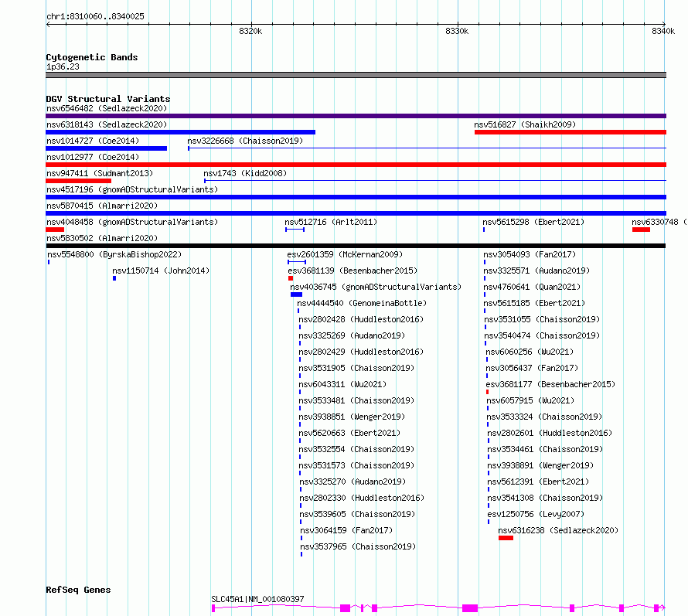This screenshot has height=616, width=688.
Task: Select nsv1150714 (John2014) label
Action: (x=161, y=271)
